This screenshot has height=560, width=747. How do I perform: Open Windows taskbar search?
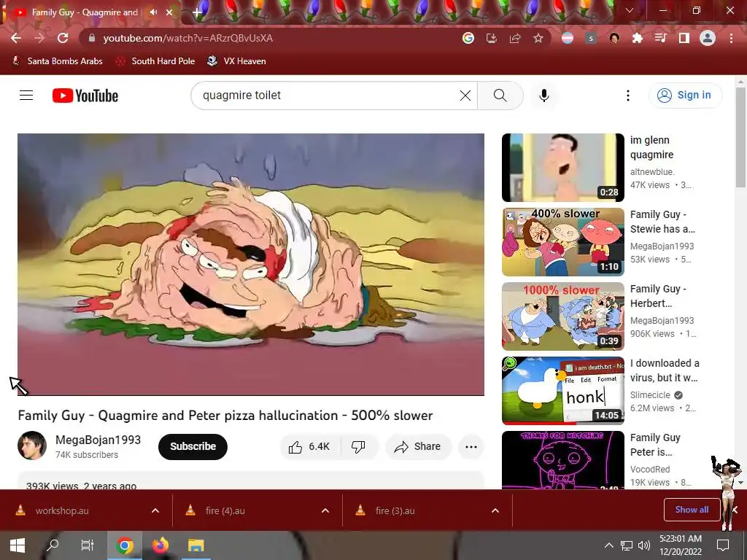53,545
